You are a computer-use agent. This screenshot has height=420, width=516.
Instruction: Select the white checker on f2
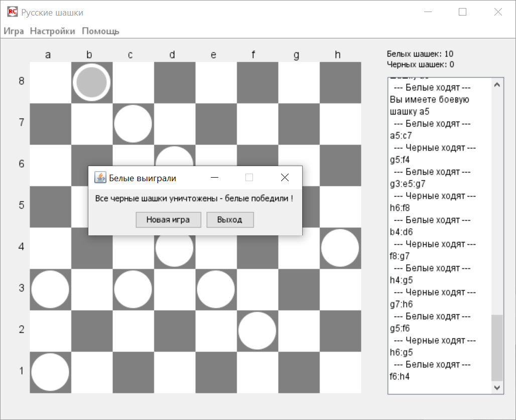(x=257, y=331)
